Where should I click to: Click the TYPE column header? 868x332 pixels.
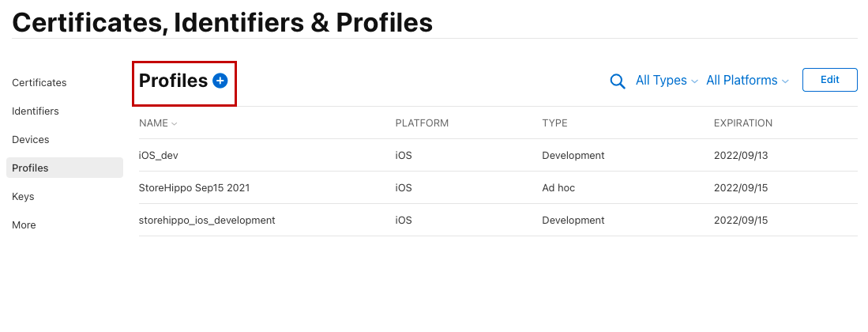pos(554,123)
